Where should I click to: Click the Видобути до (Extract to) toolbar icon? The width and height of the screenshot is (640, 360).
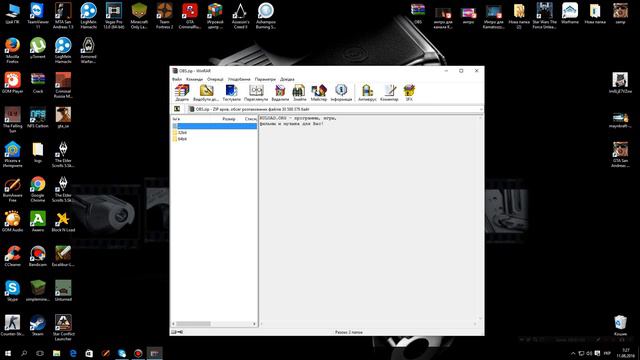point(206,93)
